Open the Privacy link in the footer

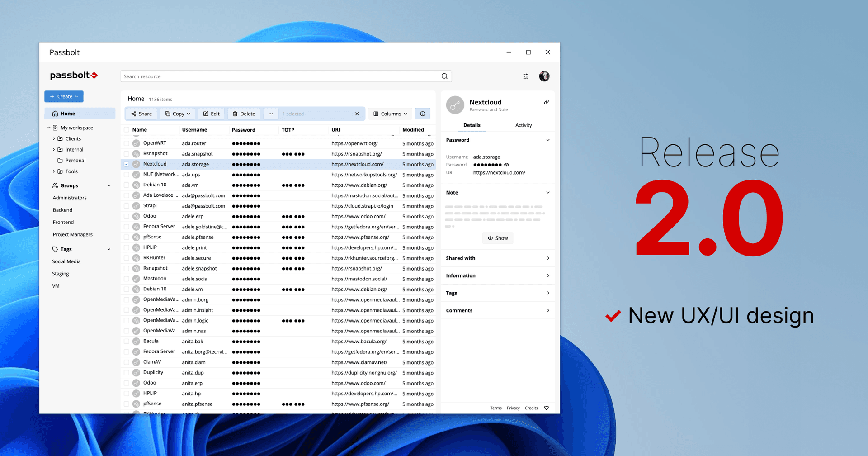513,408
